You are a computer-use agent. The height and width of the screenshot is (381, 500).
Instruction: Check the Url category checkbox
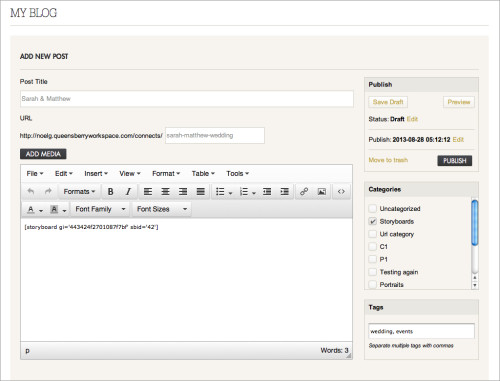tap(372, 234)
